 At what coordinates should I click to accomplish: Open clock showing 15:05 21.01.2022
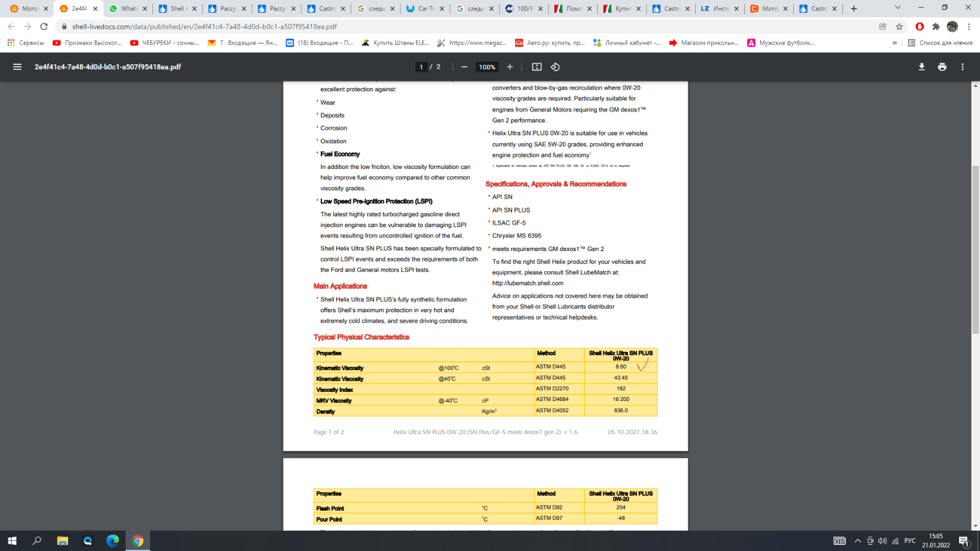tap(936, 541)
